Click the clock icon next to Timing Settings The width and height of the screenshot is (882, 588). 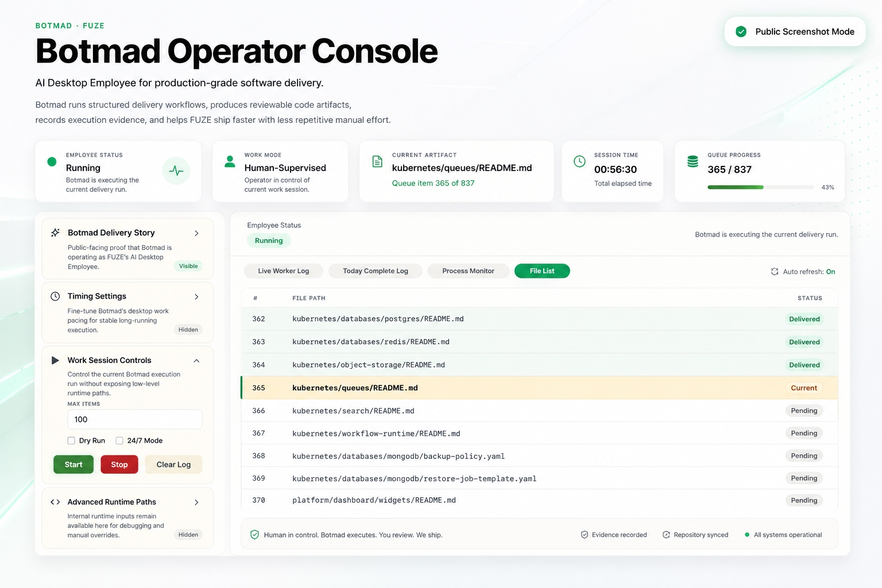55,296
